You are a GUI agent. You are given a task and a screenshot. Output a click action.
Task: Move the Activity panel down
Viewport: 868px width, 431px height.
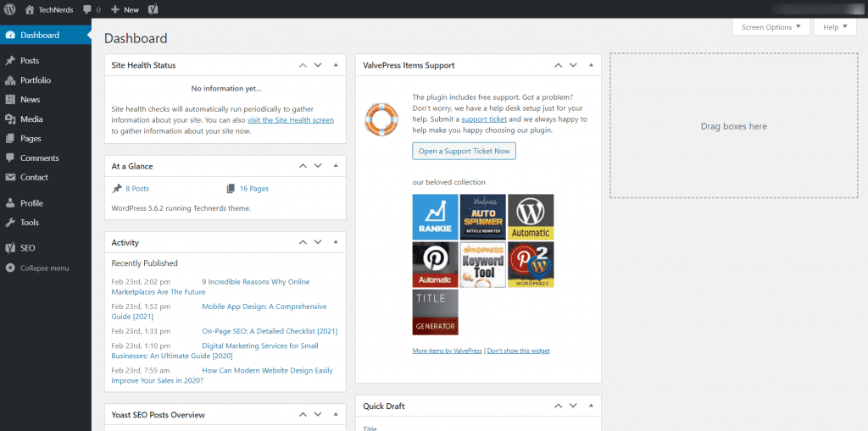(x=318, y=242)
